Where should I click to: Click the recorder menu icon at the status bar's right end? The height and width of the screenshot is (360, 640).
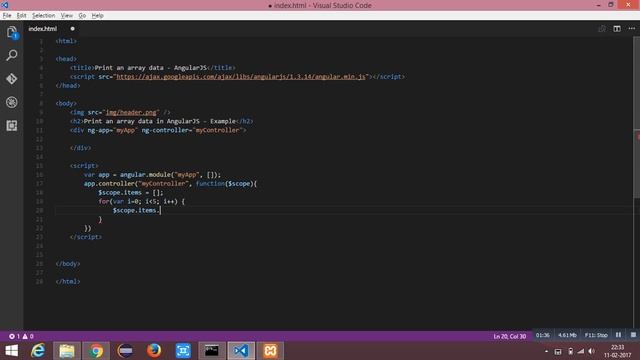(633, 335)
